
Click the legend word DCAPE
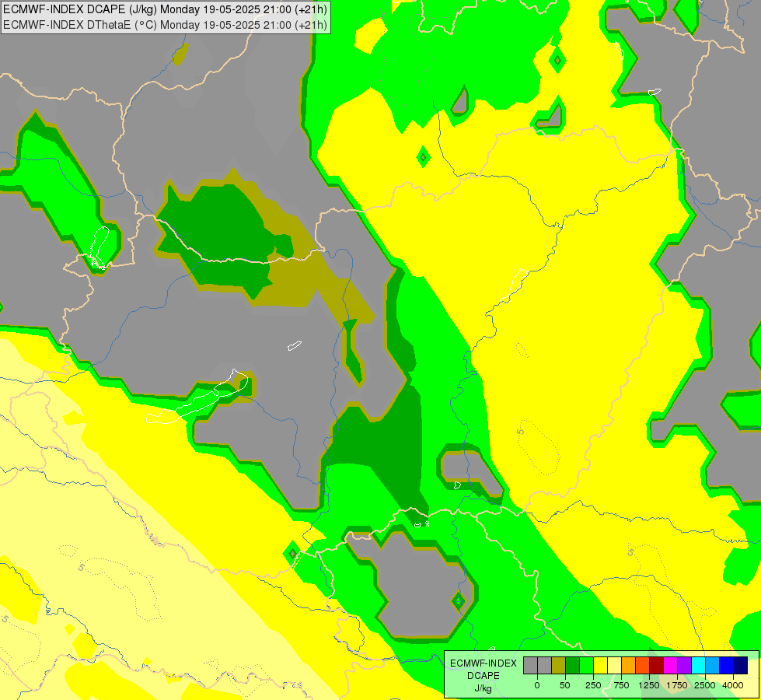tap(483, 676)
